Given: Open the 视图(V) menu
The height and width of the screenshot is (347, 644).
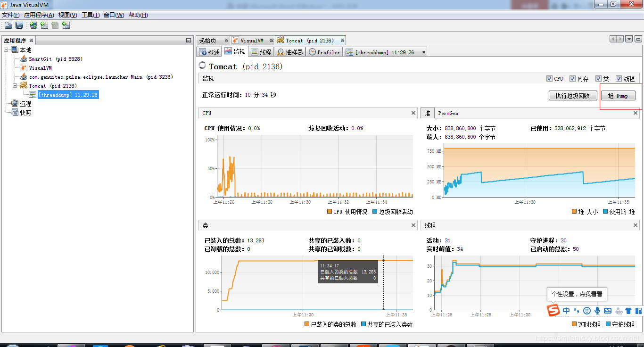Looking at the screenshot, I should click(x=68, y=15).
